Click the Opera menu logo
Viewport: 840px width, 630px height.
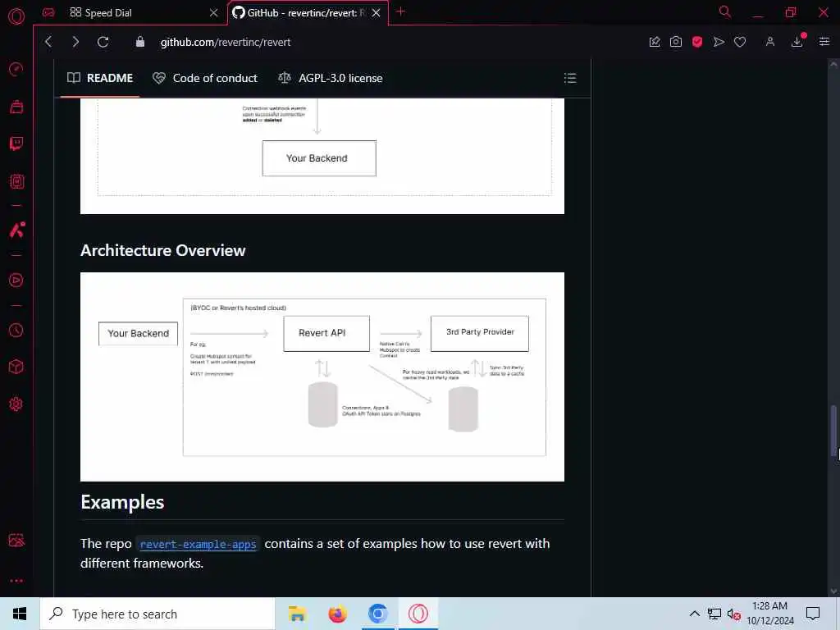[x=16, y=16]
